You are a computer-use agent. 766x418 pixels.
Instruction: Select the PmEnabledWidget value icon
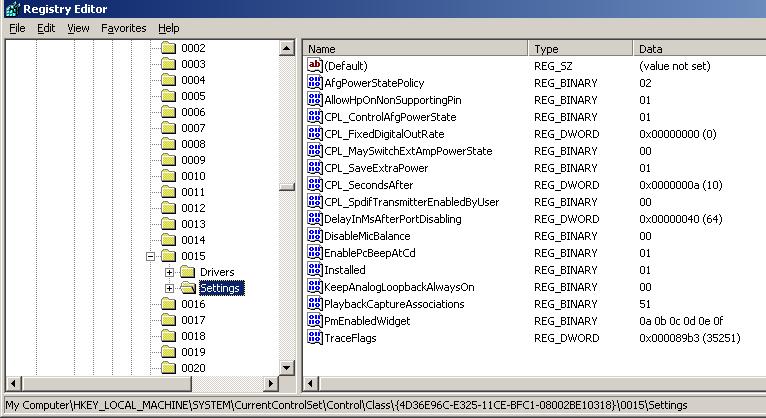315,320
